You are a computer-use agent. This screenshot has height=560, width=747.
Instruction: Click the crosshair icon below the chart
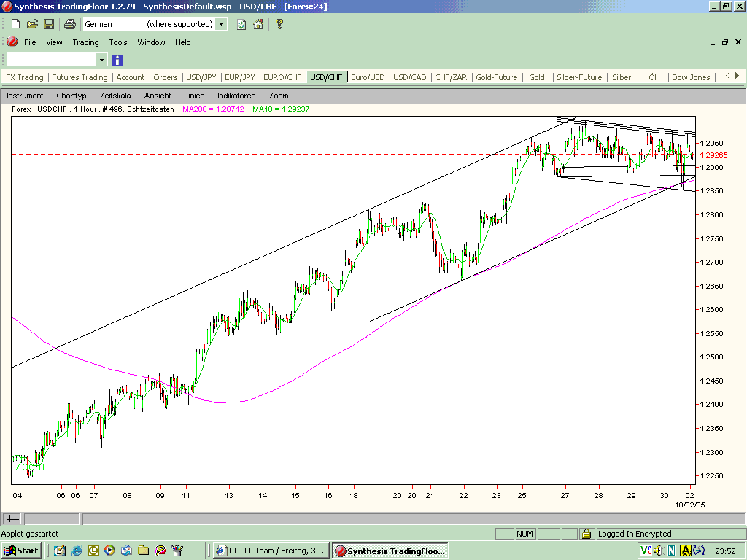(12, 518)
